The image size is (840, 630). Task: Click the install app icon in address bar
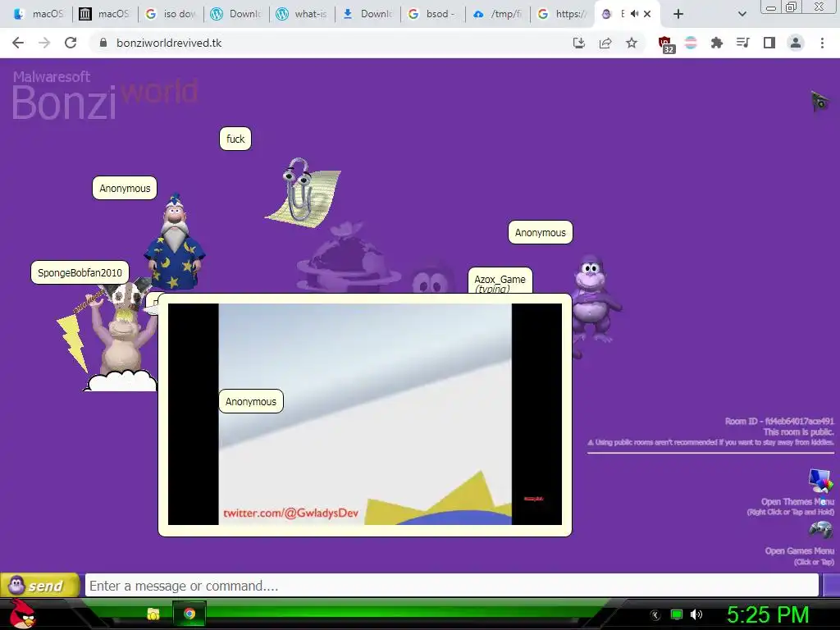tap(579, 43)
